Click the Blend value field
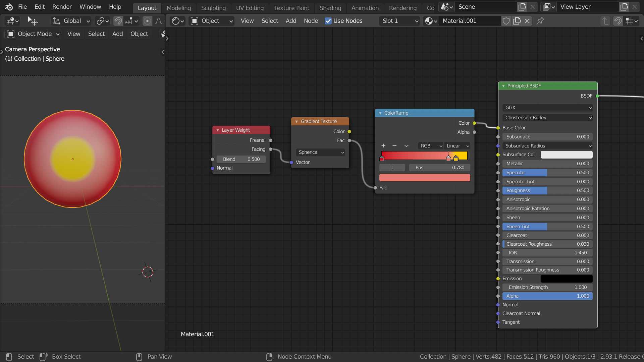The image size is (644, 362). [x=241, y=159]
